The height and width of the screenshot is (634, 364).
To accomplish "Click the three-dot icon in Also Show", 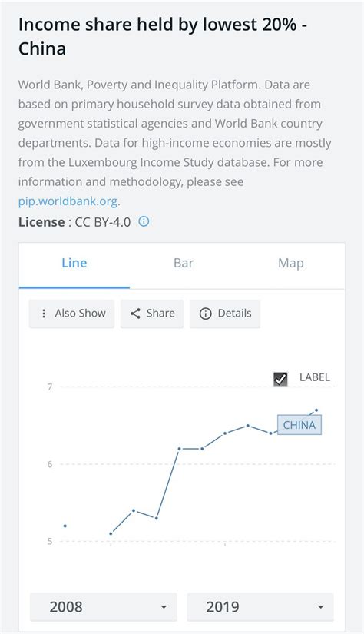I will (x=44, y=314).
